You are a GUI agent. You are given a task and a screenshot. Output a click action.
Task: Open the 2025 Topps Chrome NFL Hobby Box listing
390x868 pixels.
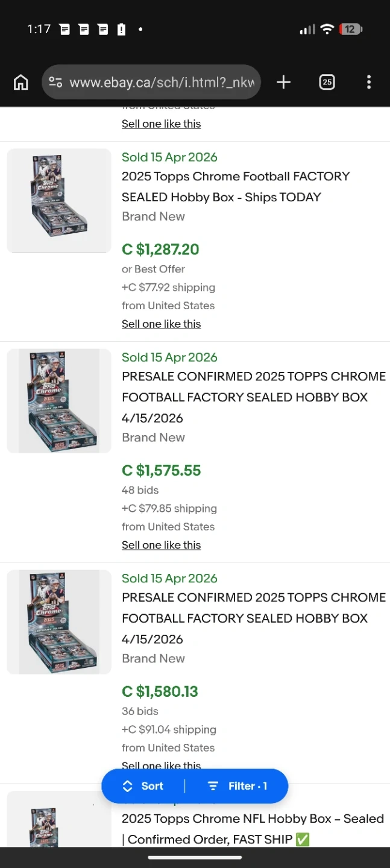tap(253, 828)
